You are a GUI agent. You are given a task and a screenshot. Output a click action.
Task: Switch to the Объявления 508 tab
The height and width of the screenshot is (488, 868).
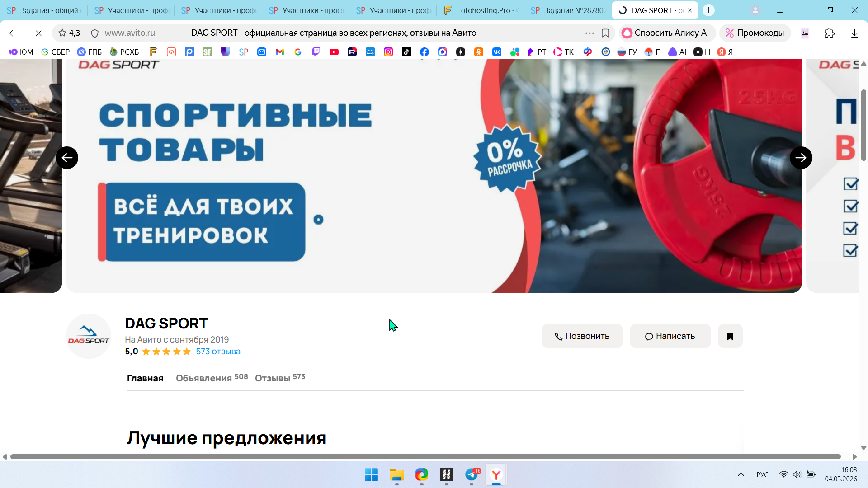[211, 378]
